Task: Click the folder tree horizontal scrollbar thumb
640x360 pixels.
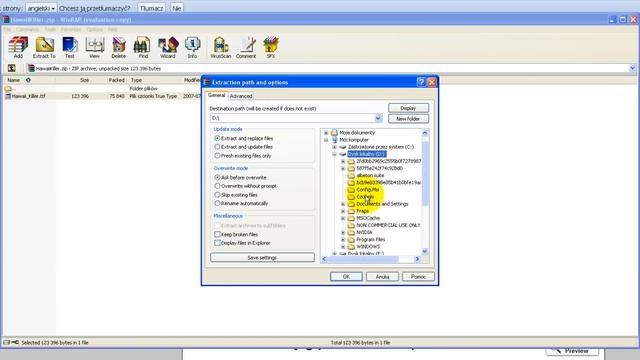Action: tap(363, 259)
